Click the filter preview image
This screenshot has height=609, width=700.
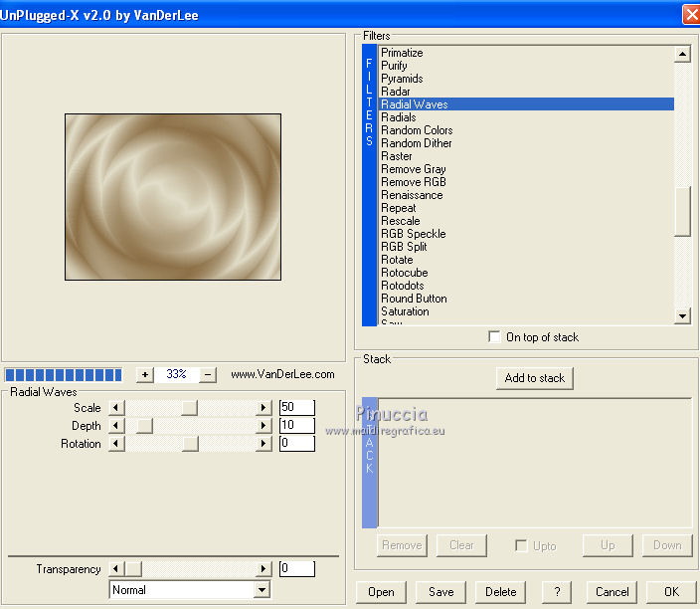tap(173, 197)
